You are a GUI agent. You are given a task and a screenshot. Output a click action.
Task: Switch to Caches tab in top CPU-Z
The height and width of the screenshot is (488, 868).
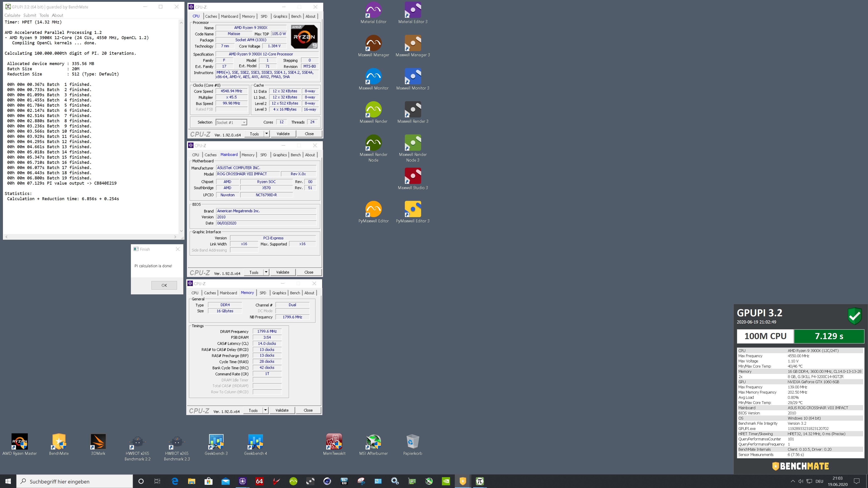point(211,16)
